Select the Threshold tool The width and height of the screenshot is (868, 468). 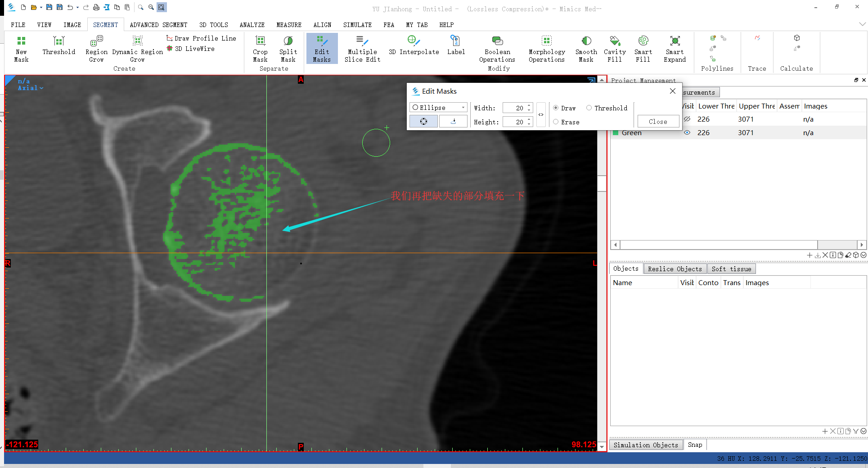point(58,45)
